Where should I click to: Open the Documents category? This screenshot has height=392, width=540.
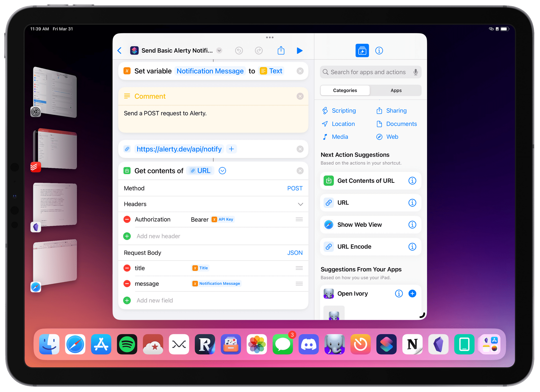click(x=396, y=124)
